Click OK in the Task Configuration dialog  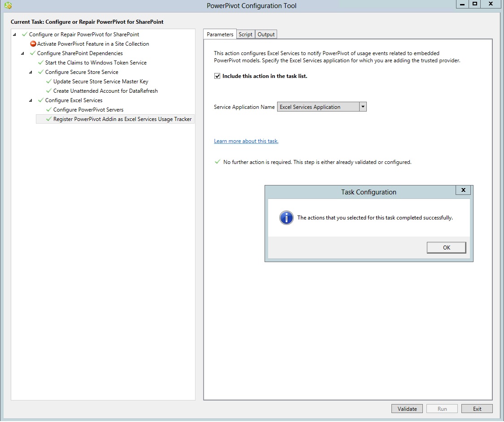(446, 247)
